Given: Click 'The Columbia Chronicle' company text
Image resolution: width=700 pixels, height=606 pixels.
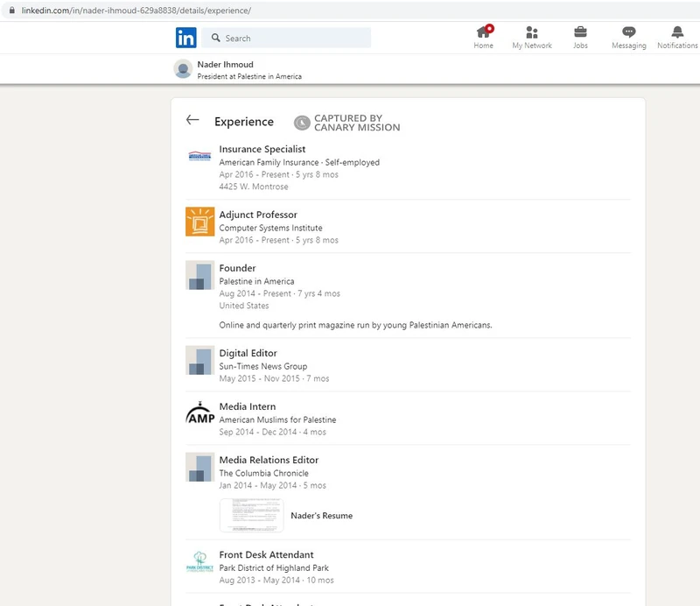Looking at the screenshot, I should [x=263, y=473].
